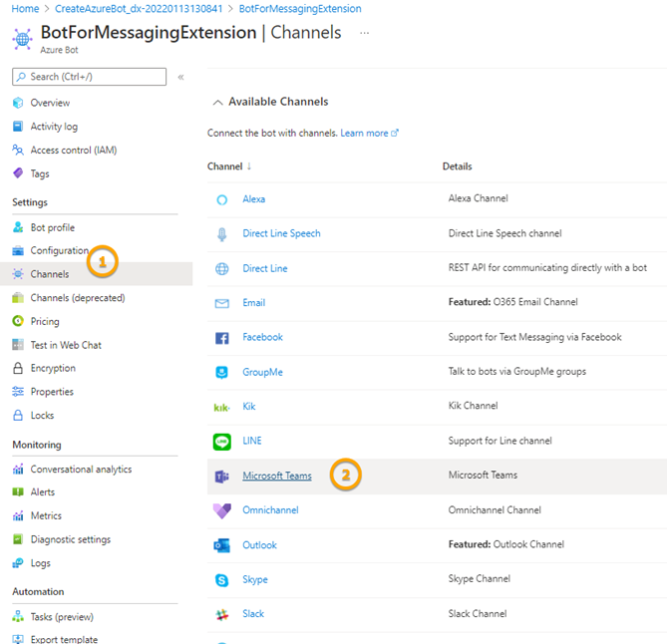
Task: Open the Outlook channel link
Action: [259, 545]
